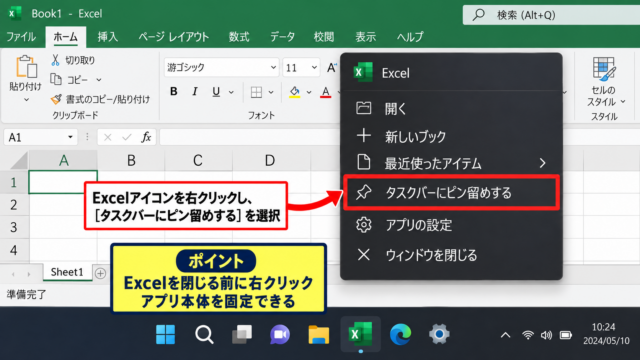Select タスクバーにピン留めする
640x360 pixels.
point(451,192)
